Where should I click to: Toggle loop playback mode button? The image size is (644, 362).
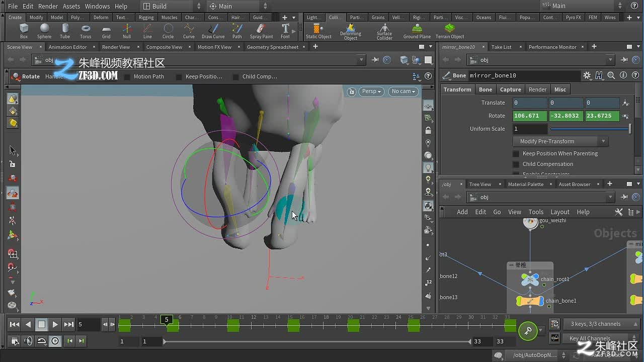42,341
